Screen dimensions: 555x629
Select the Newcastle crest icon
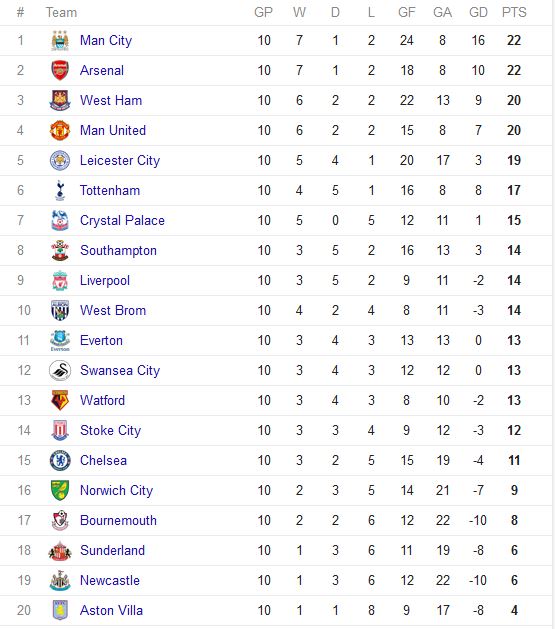(60, 580)
